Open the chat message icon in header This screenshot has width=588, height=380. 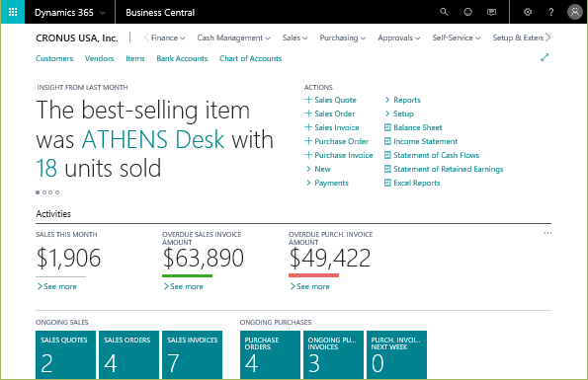point(491,12)
